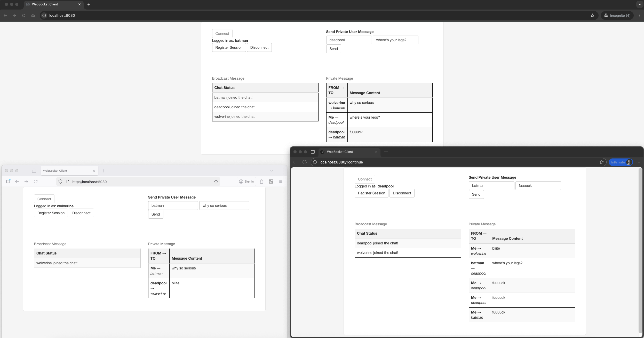The width and height of the screenshot is (644, 338).
Task: Expand Firefox's tab list dropdown arrow
Action: 271,170
